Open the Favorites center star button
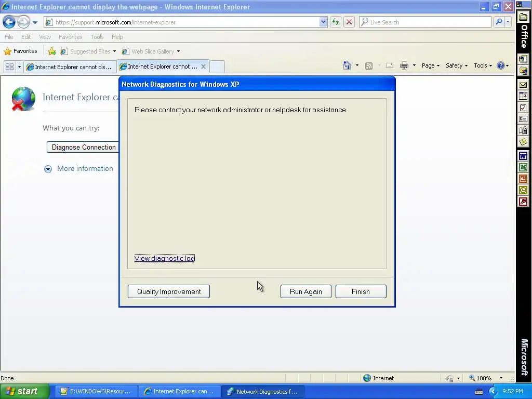 point(20,51)
